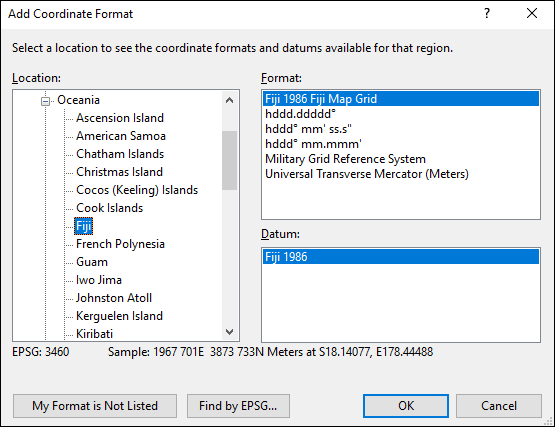Click the location list scroll down arrow

[x=229, y=332]
